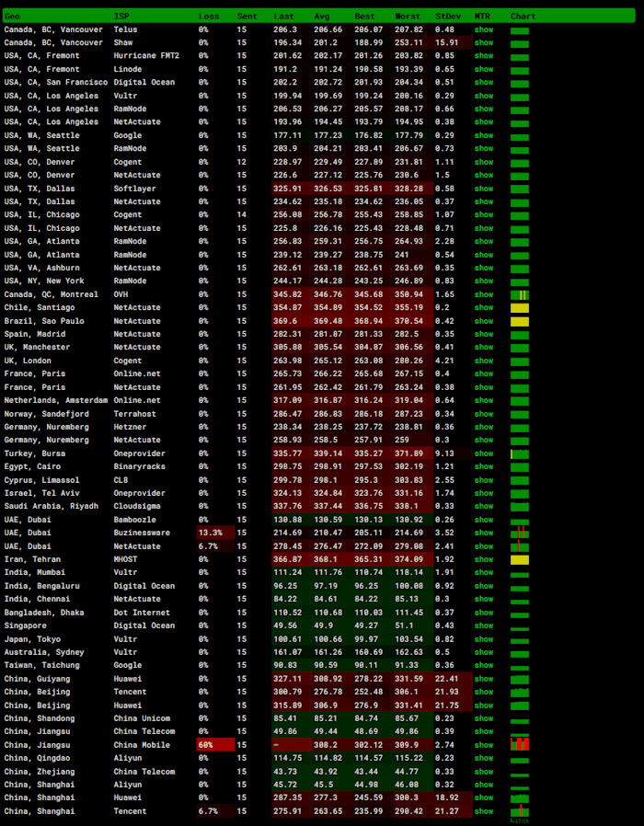Click the show link for Telus Vancouver
The width and height of the screenshot is (644, 826).
(483, 29)
